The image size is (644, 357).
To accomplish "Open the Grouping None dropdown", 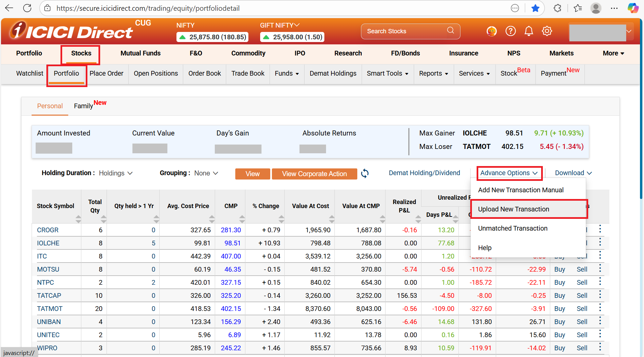I will point(206,173).
